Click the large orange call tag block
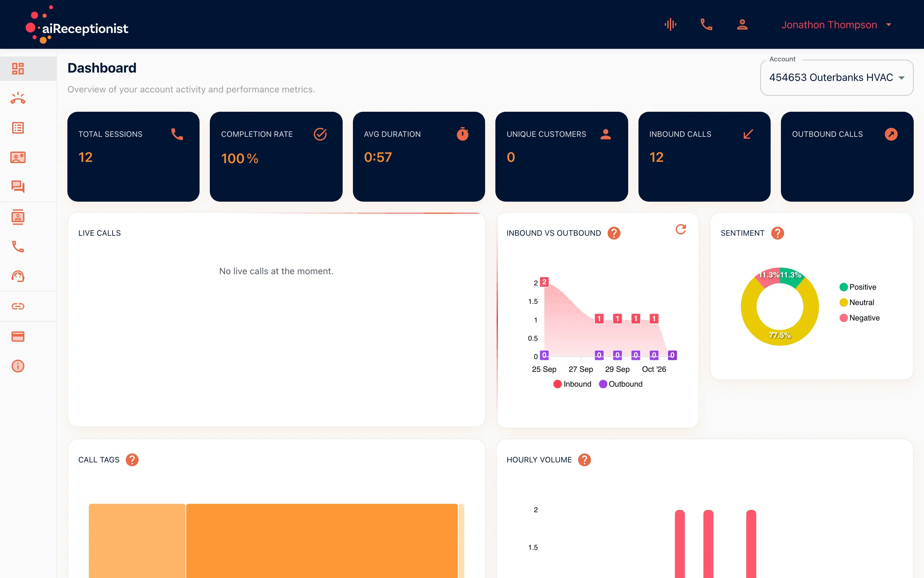The height and width of the screenshot is (578, 924). click(322, 540)
